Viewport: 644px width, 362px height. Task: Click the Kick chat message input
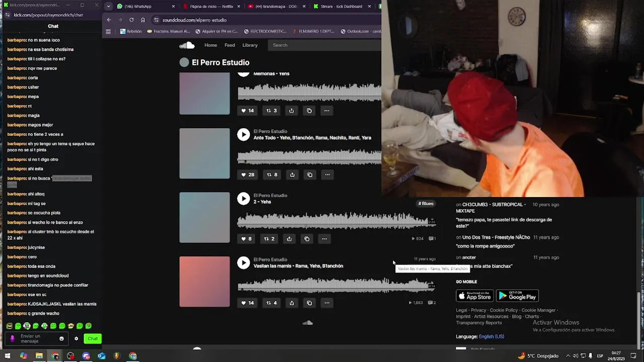click(38, 339)
